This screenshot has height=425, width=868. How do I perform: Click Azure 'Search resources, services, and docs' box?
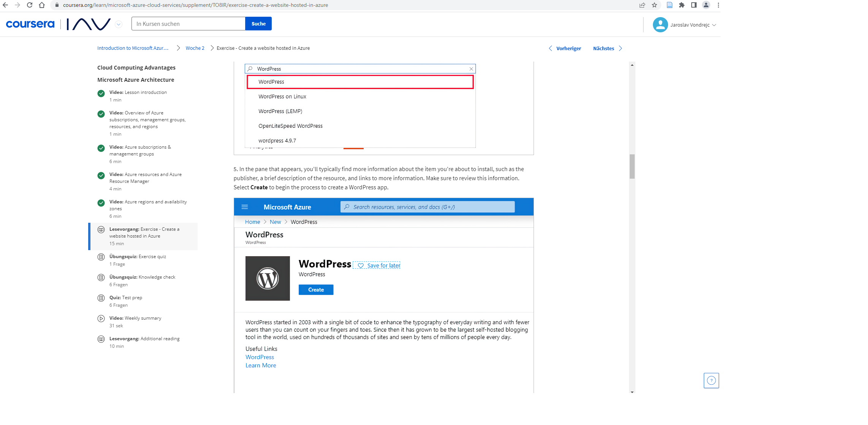428,207
